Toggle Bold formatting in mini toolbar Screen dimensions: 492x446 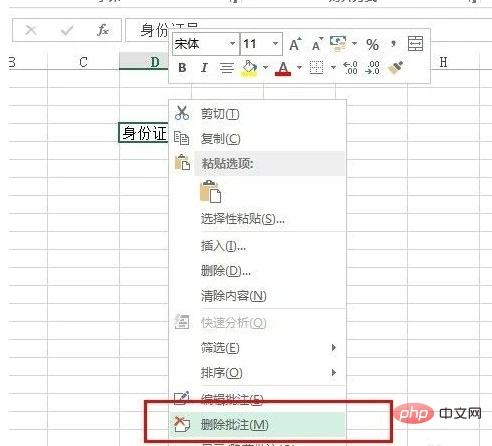[x=182, y=68]
